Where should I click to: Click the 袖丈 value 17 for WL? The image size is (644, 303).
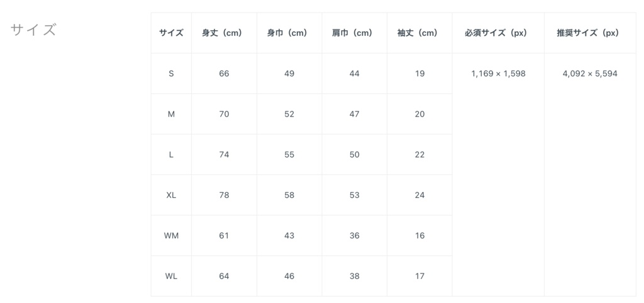[419, 276]
